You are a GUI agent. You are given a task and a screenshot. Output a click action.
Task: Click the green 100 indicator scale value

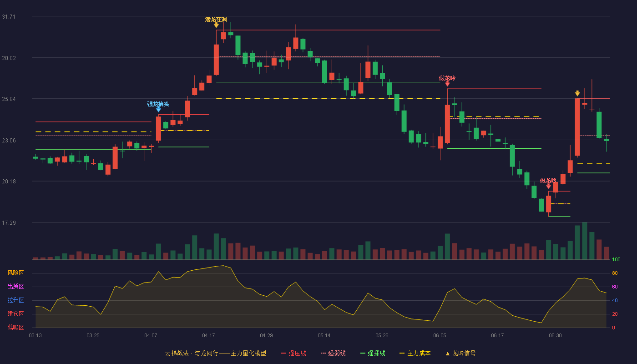pos(617,260)
